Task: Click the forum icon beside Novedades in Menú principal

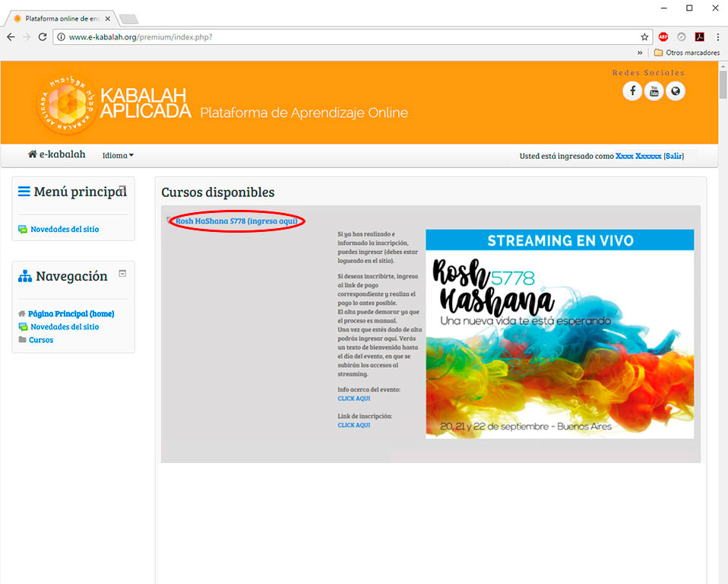Action: pyautogui.click(x=23, y=229)
